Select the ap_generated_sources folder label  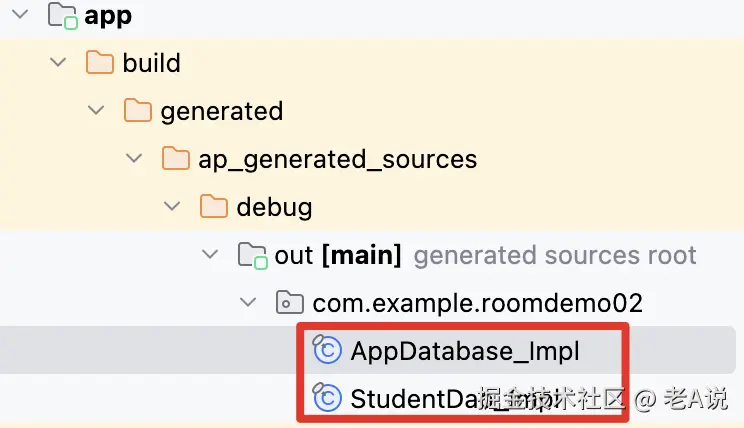tap(337, 159)
